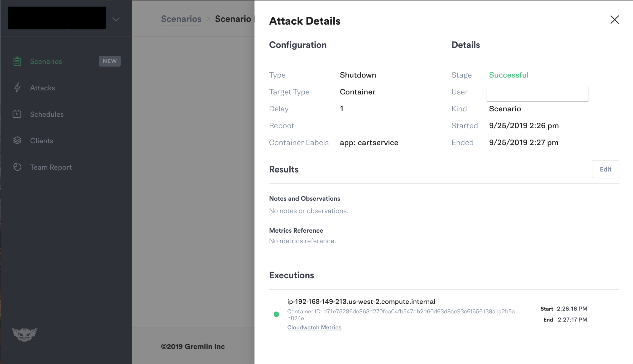Go to the Schedules section

pyautogui.click(x=47, y=114)
